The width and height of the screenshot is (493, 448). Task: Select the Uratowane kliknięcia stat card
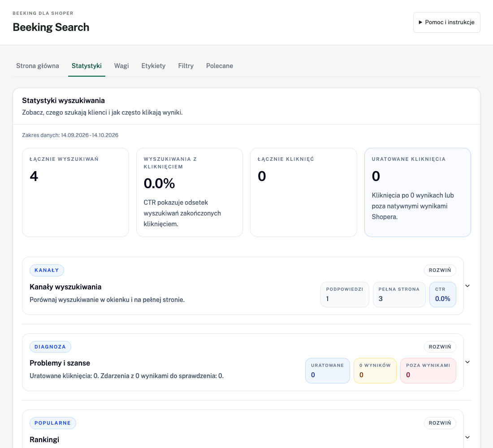click(x=418, y=192)
